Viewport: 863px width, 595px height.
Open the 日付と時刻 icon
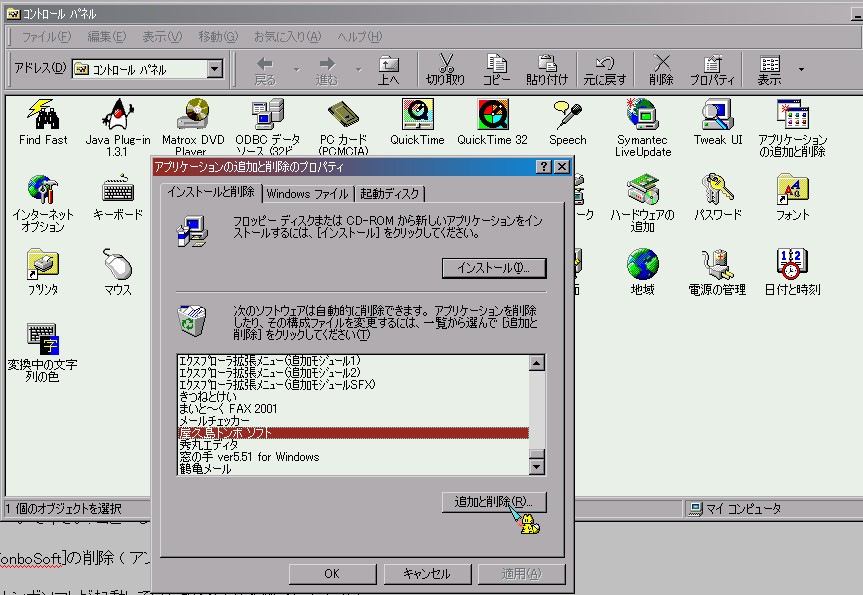793,272
